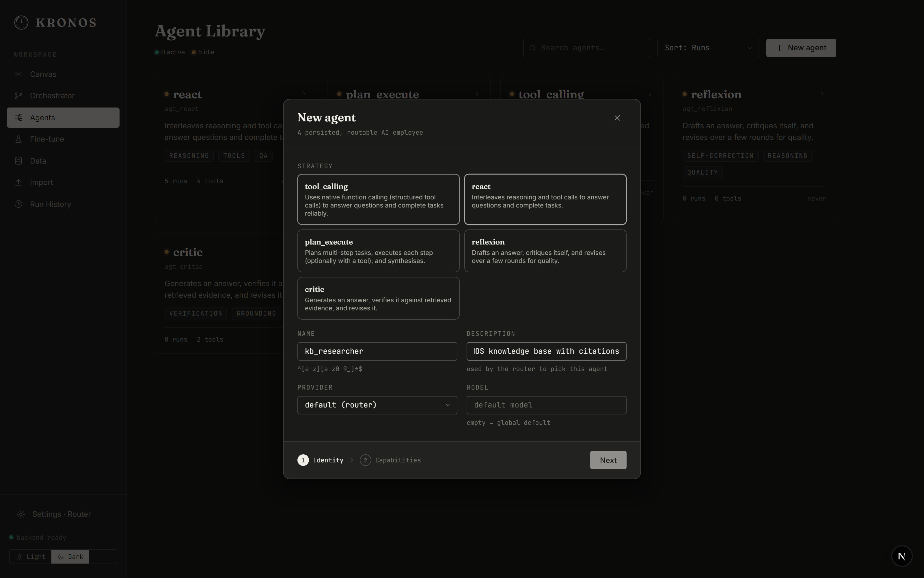Click the TOOLS tag on react card

[234, 155]
